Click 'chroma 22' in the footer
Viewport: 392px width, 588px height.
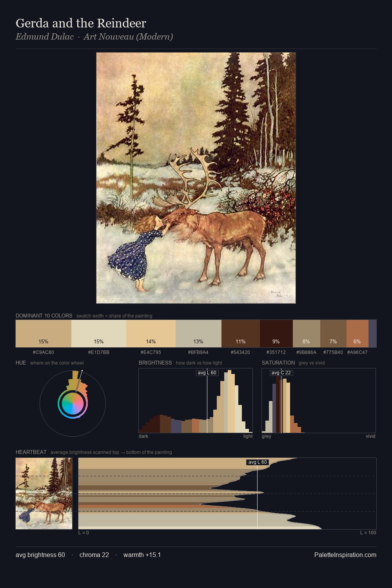pos(94,555)
